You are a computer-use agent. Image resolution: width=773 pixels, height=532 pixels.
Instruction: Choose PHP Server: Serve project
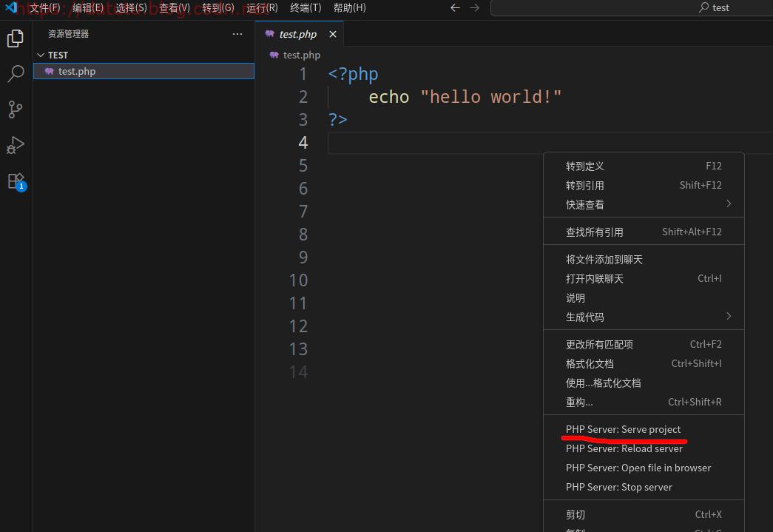point(623,429)
